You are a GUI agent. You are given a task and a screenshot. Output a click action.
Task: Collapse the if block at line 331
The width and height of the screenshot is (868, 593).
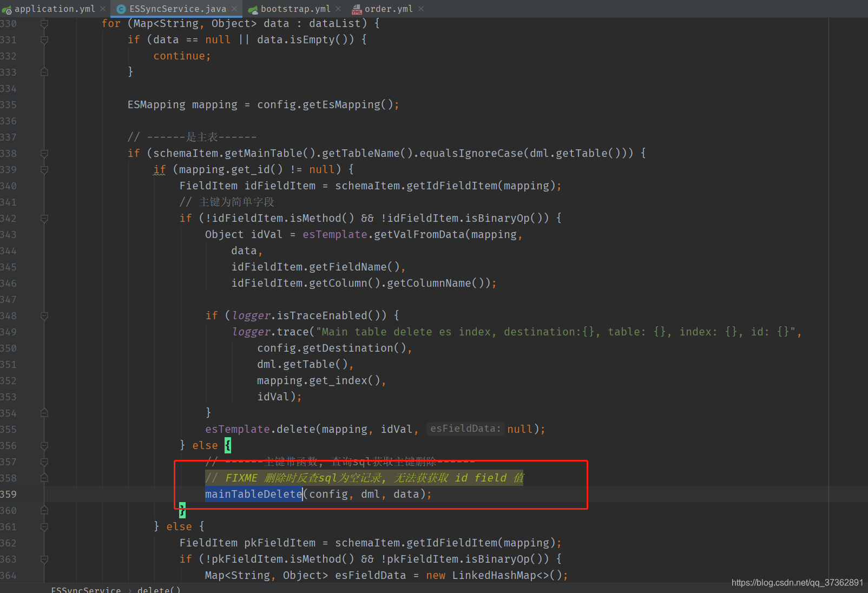[x=44, y=40]
